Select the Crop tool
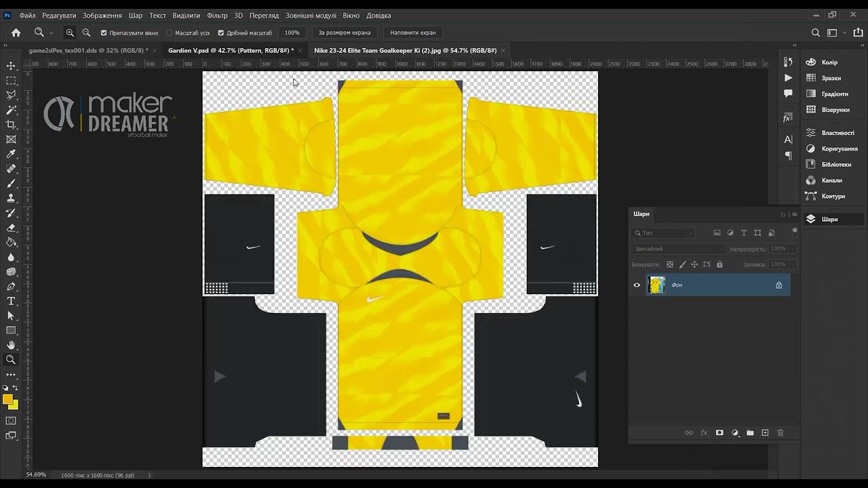Screen dimensions: 868x488 click(11, 125)
